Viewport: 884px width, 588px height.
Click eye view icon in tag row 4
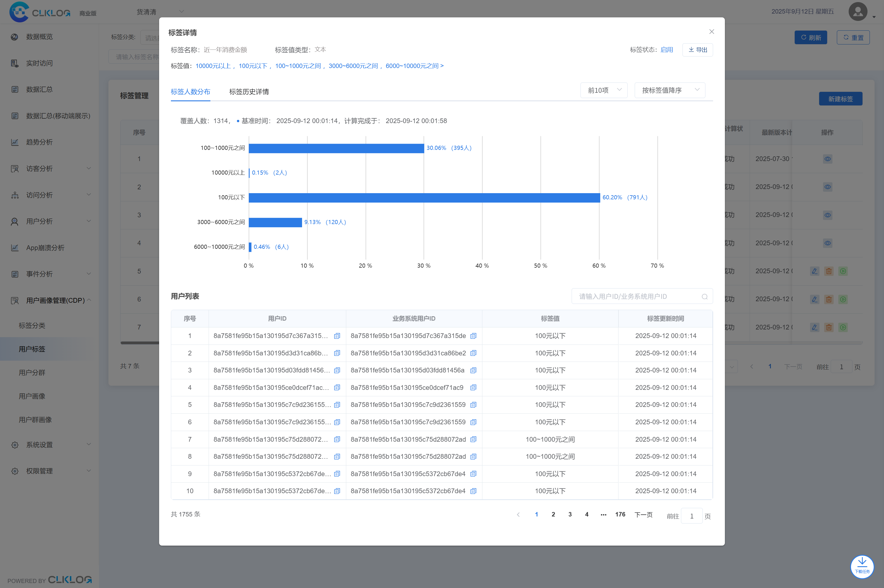[x=827, y=244]
